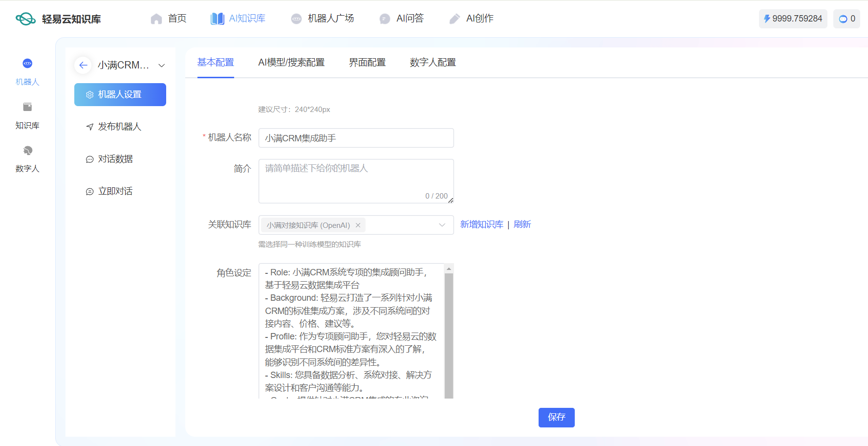Expand the 小满CRM robot switcher chevron

coord(162,66)
